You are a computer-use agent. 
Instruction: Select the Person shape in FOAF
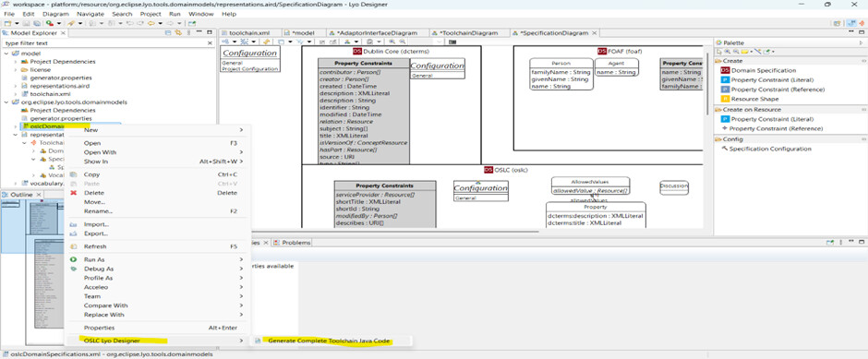point(561,74)
